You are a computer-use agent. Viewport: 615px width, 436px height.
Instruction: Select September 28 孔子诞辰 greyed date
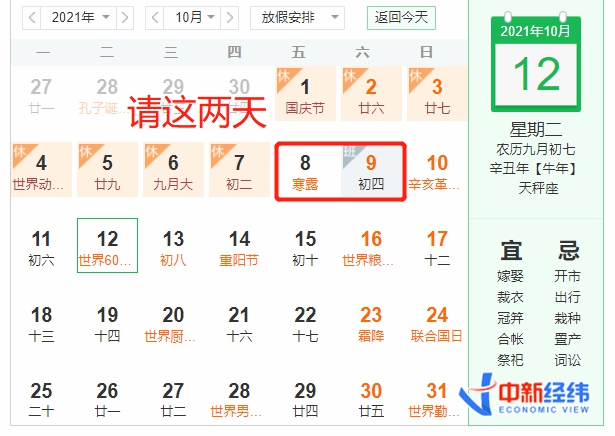click(x=107, y=95)
